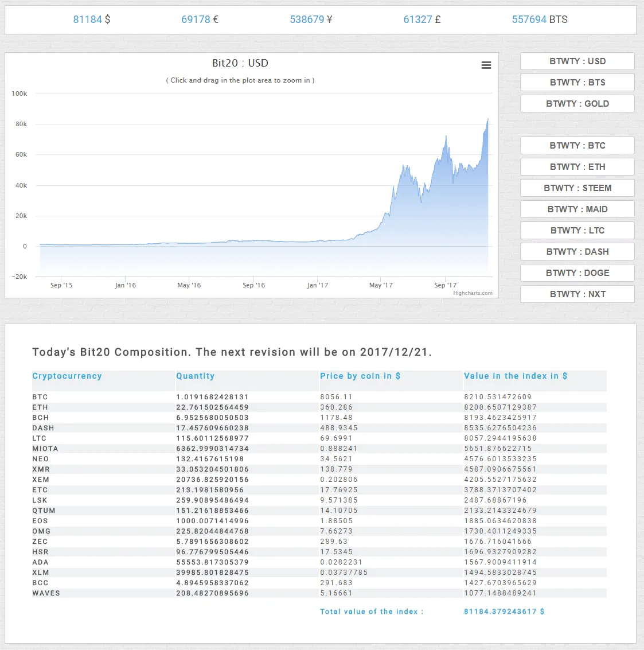
Task: Select the BTWTY : BTS chart
Action: point(577,83)
